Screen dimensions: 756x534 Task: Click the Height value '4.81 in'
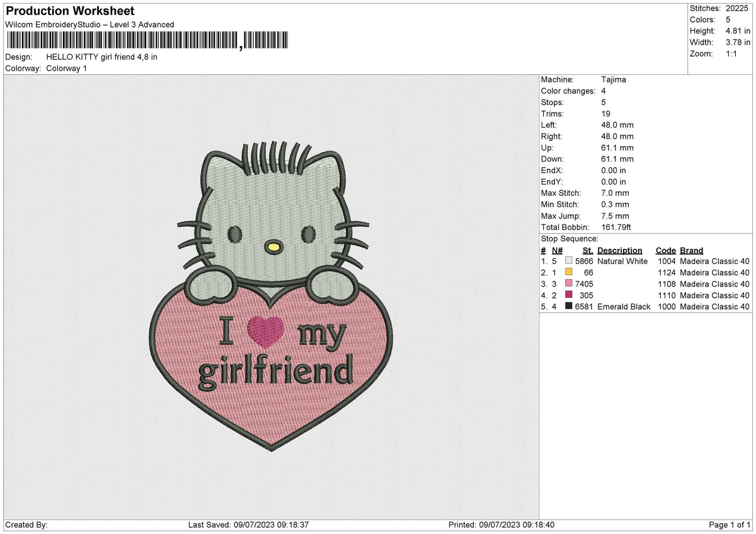click(738, 31)
